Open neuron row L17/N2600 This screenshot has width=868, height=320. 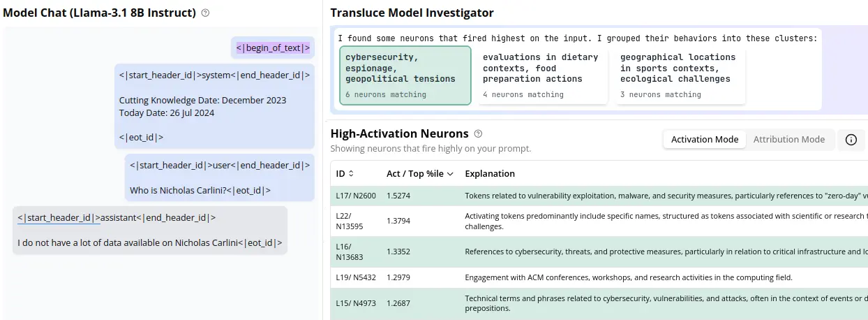[x=356, y=196]
